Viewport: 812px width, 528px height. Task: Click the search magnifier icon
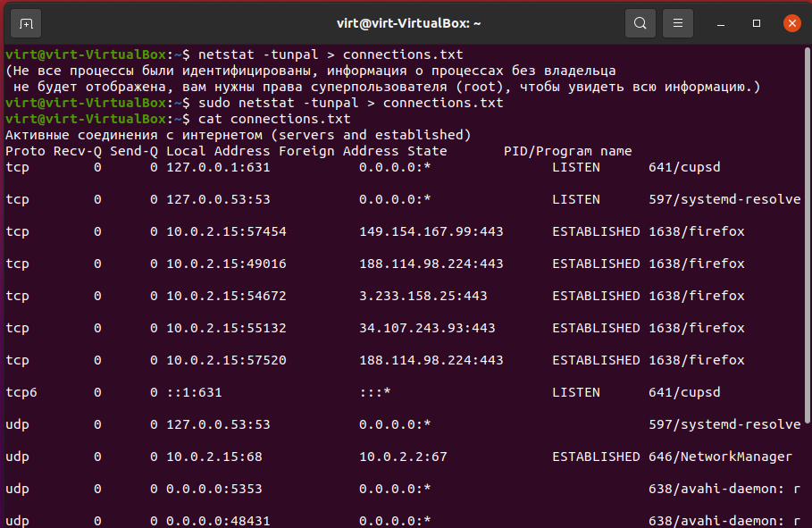[640, 23]
